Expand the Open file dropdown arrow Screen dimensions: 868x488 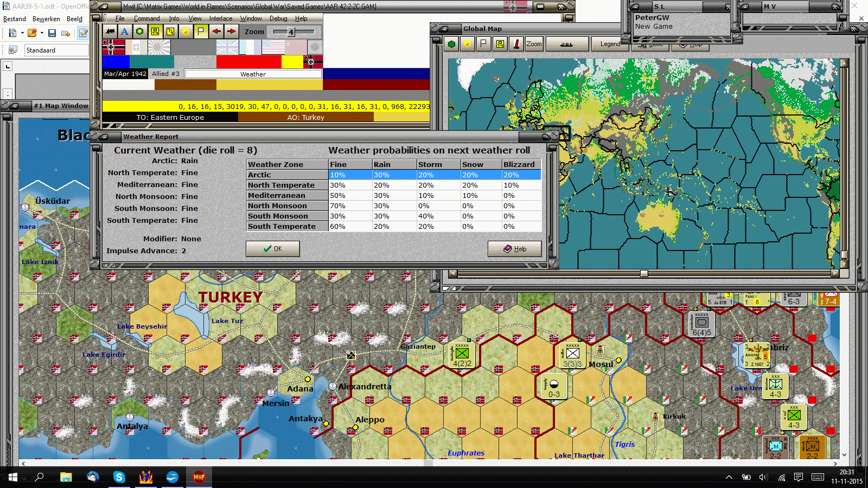[42, 33]
